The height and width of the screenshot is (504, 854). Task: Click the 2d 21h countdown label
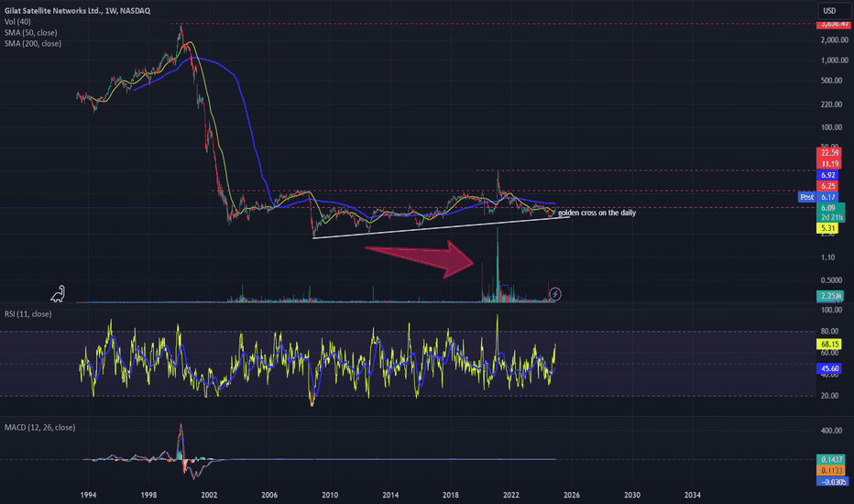point(830,217)
